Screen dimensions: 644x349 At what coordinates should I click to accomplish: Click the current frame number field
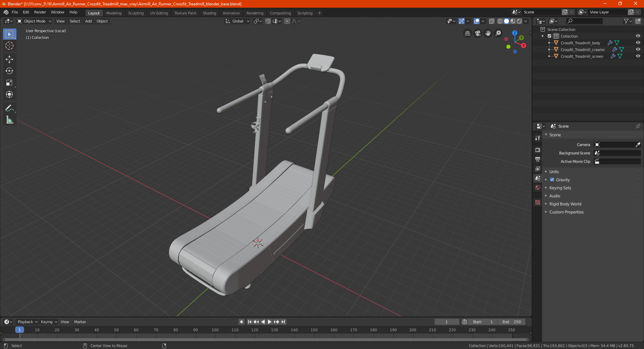447,322
